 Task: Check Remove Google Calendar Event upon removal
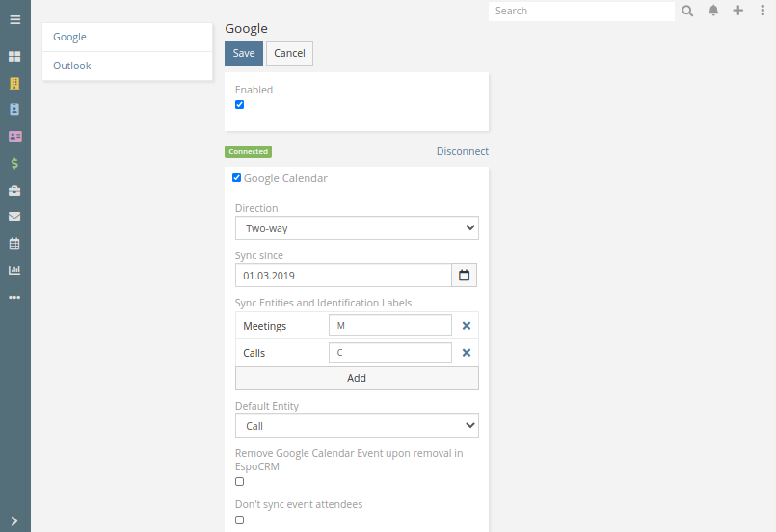(239, 482)
